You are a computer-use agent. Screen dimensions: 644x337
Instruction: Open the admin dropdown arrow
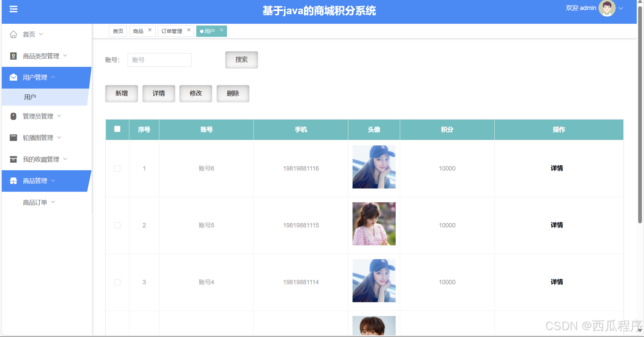(x=621, y=8)
